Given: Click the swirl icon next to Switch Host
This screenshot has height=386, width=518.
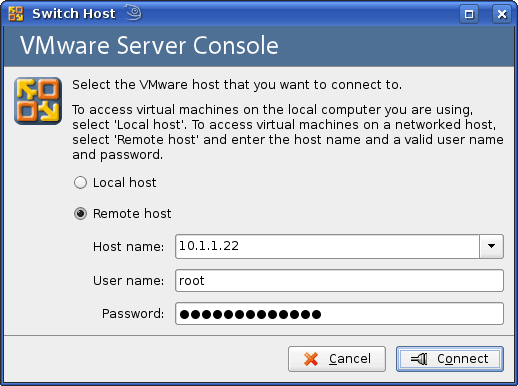Looking at the screenshot, I should 134,13.
